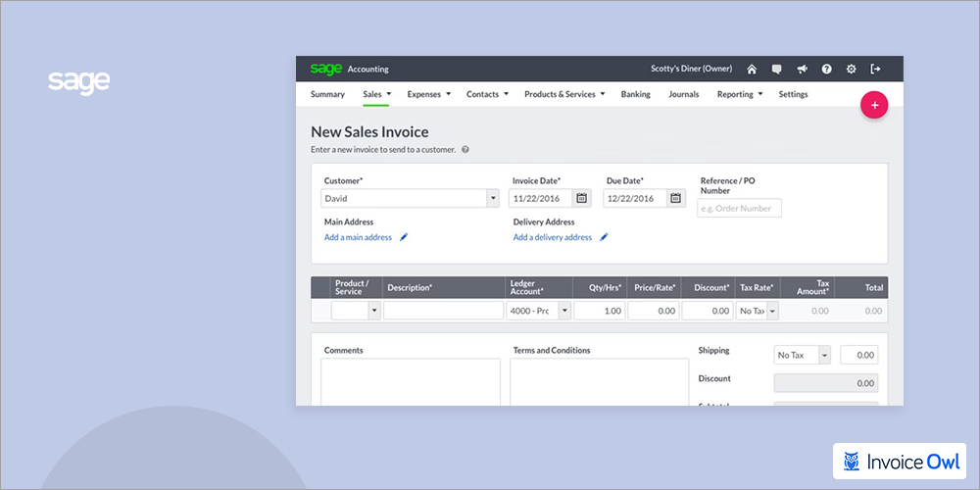Click Scotty's Diner (Owner) account name

click(691, 69)
